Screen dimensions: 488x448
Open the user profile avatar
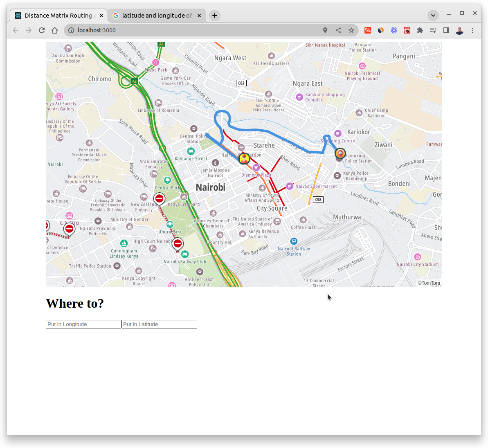[x=459, y=30]
